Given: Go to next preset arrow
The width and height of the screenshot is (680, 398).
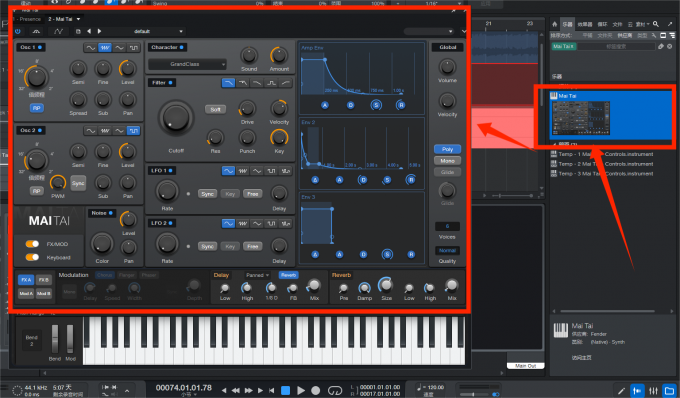Looking at the screenshot, I should [x=99, y=31].
